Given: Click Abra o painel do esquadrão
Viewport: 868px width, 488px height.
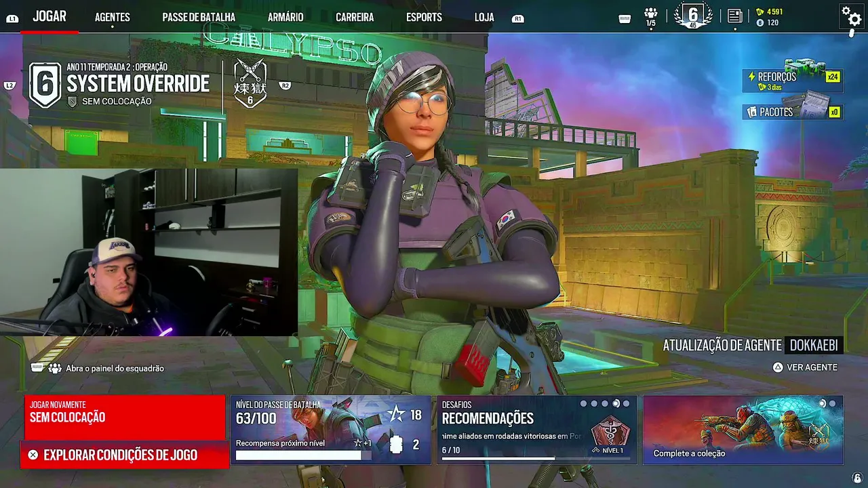Looking at the screenshot, I should 115,369.
